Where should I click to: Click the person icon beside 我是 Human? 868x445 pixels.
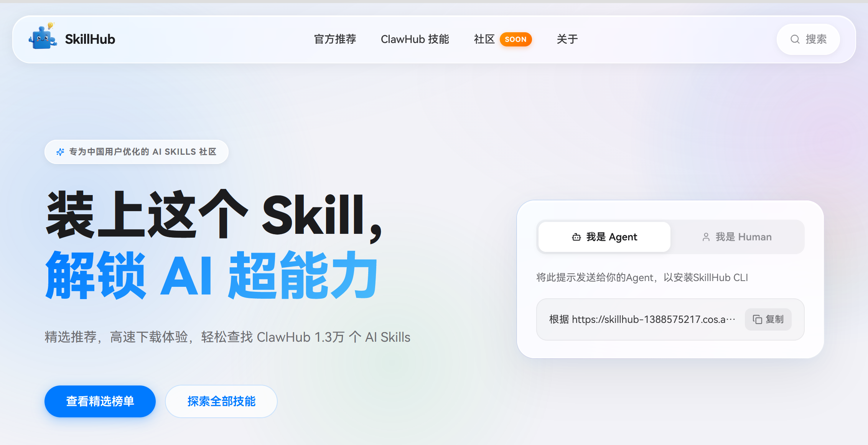706,237
